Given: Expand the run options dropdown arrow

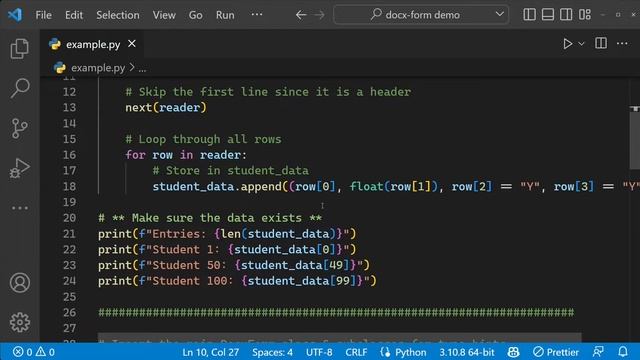Looking at the screenshot, I should click(x=581, y=44).
